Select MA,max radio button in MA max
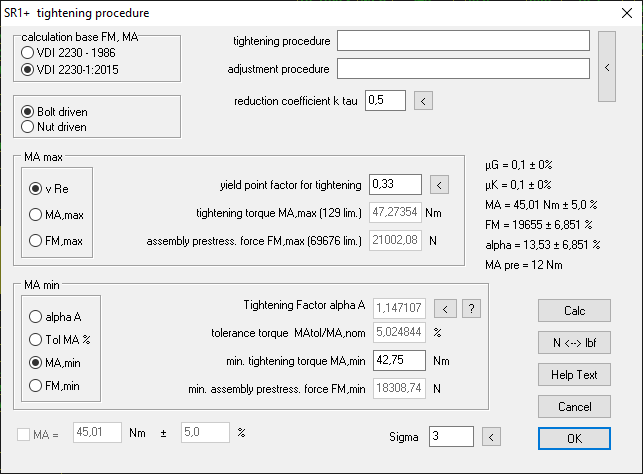The height and width of the screenshot is (474, 643). click(x=36, y=214)
